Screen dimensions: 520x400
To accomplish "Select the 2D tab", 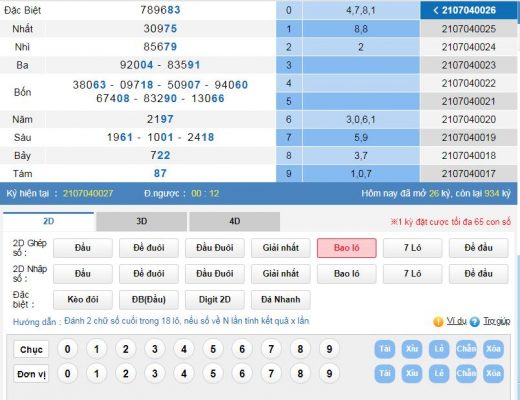I will pyautogui.click(x=49, y=222).
